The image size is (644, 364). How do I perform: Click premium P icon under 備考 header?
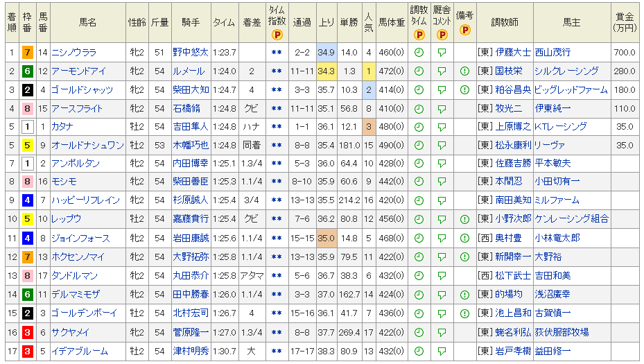[x=464, y=30]
